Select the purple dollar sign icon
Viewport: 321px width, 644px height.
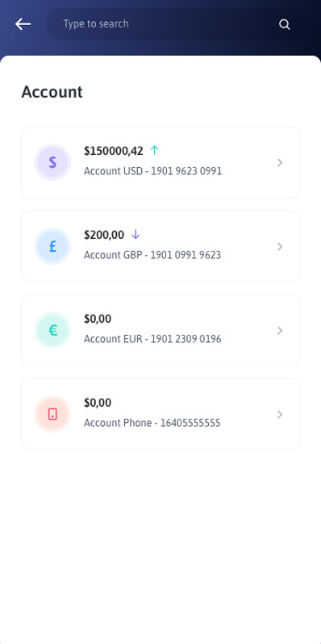point(52,162)
